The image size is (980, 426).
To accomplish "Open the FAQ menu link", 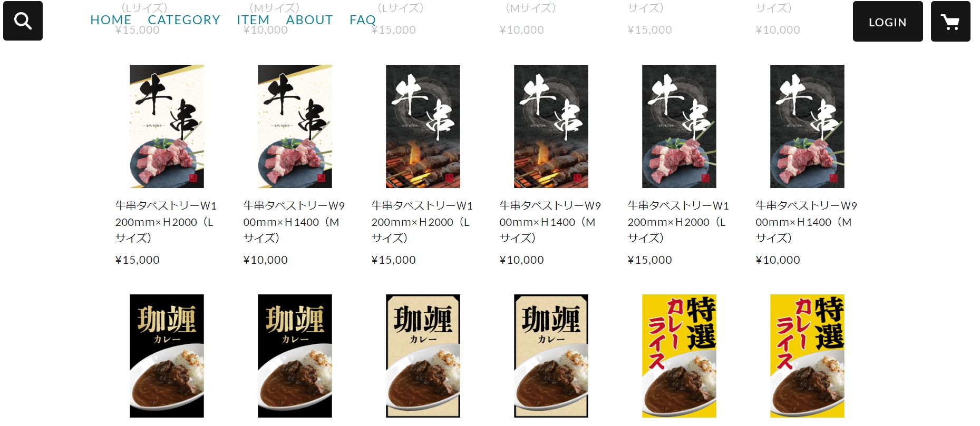I will [x=363, y=20].
